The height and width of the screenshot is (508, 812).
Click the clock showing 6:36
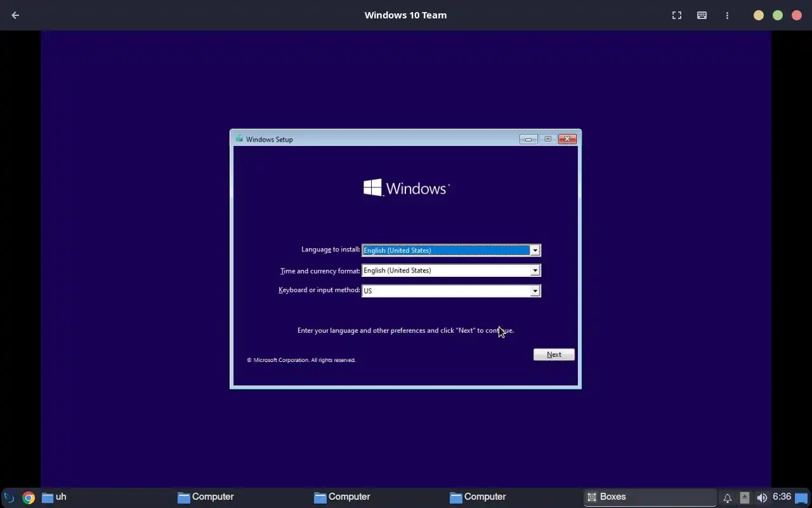click(782, 497)
